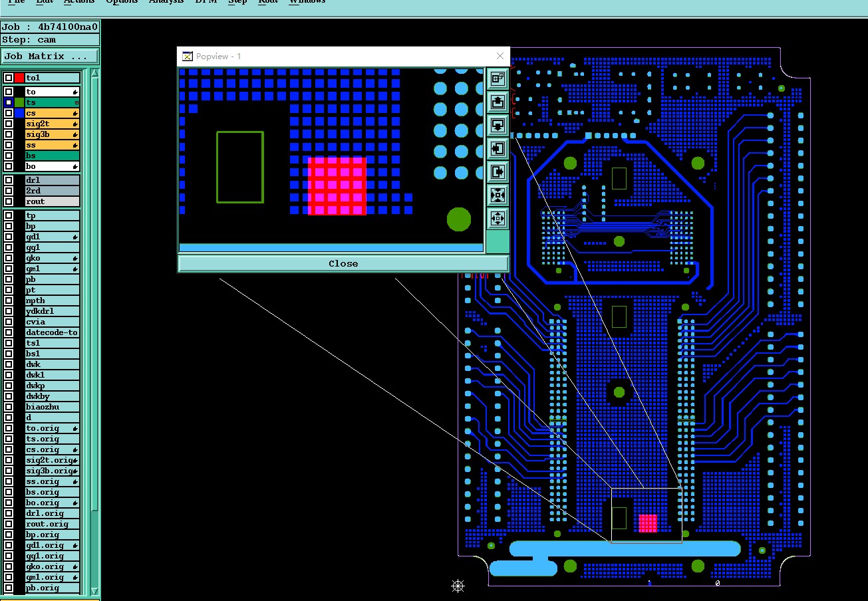Open the Actions menu

(79, 2)
